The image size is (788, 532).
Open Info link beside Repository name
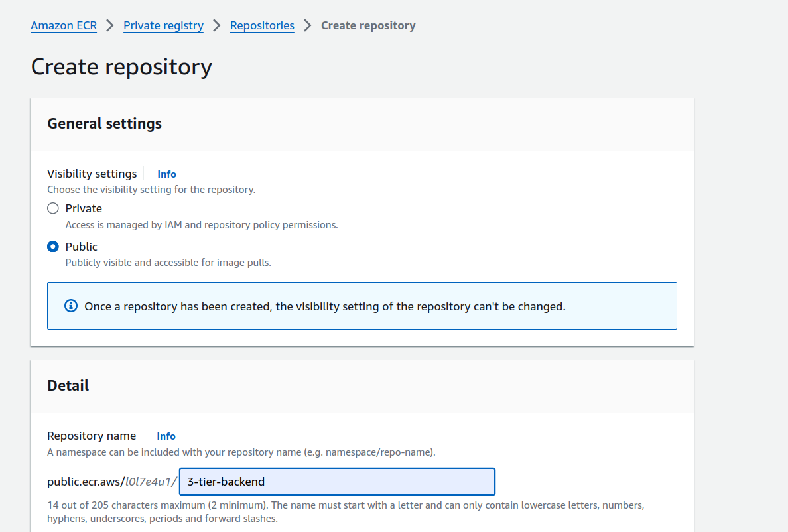[166, 436]
